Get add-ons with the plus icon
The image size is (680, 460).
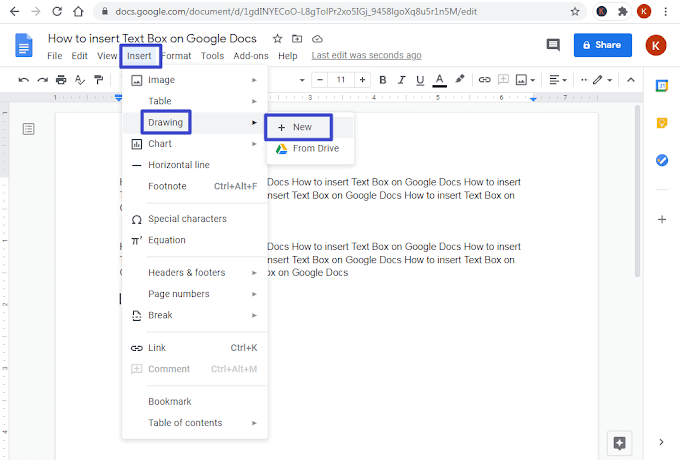(662, 219)
